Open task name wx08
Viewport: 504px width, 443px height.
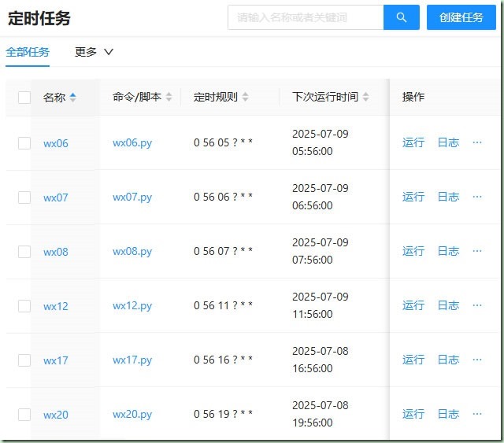point(56,252)
